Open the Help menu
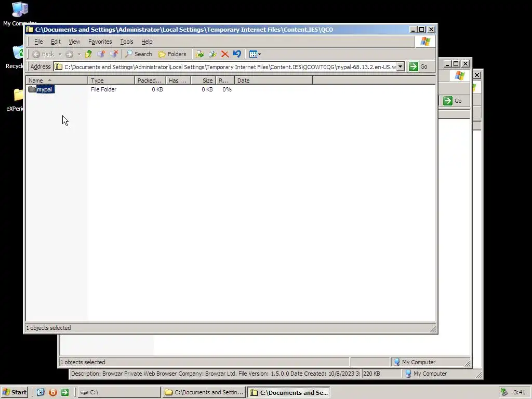The height and width of the screenshot is (399, 532). coord(147,42)
